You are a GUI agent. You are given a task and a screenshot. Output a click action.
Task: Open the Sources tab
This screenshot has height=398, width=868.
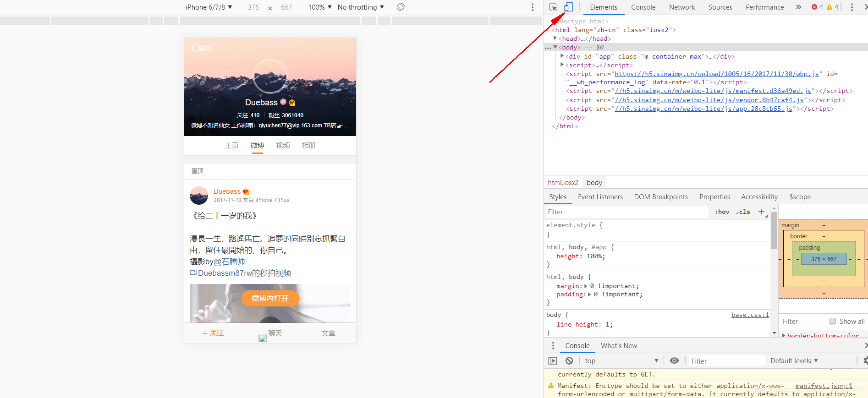pyautogui.click(x=720, y=7)
